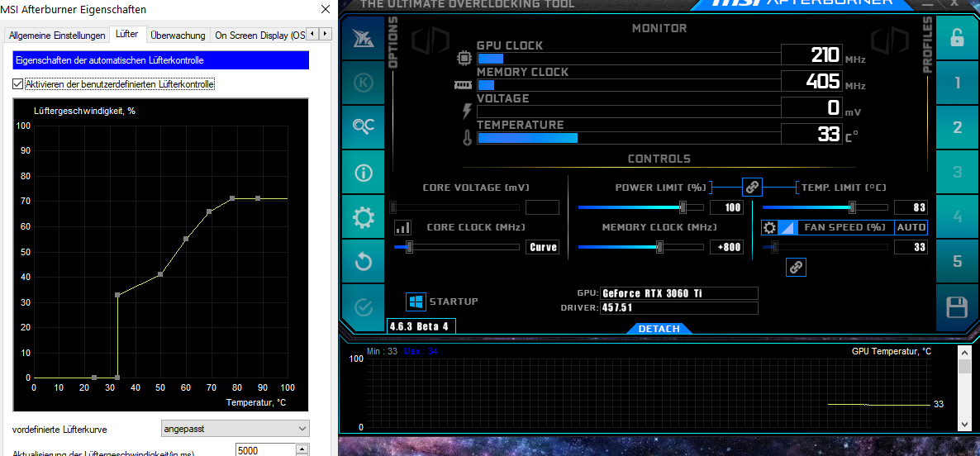Open the settings gear icon in sidebar
Viewport: 980px width, 456px height.
point(364,217)
